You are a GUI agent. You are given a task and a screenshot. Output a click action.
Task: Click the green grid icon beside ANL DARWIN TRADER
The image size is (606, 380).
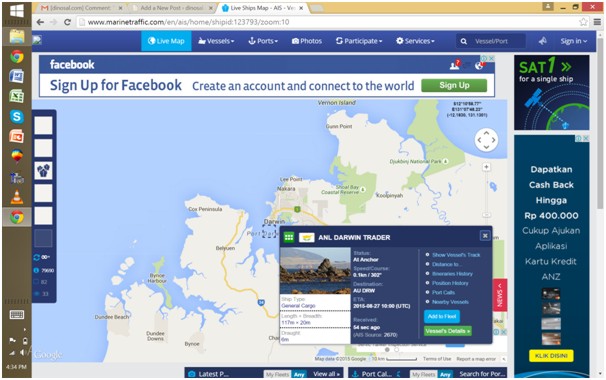[x=289, y=237]
